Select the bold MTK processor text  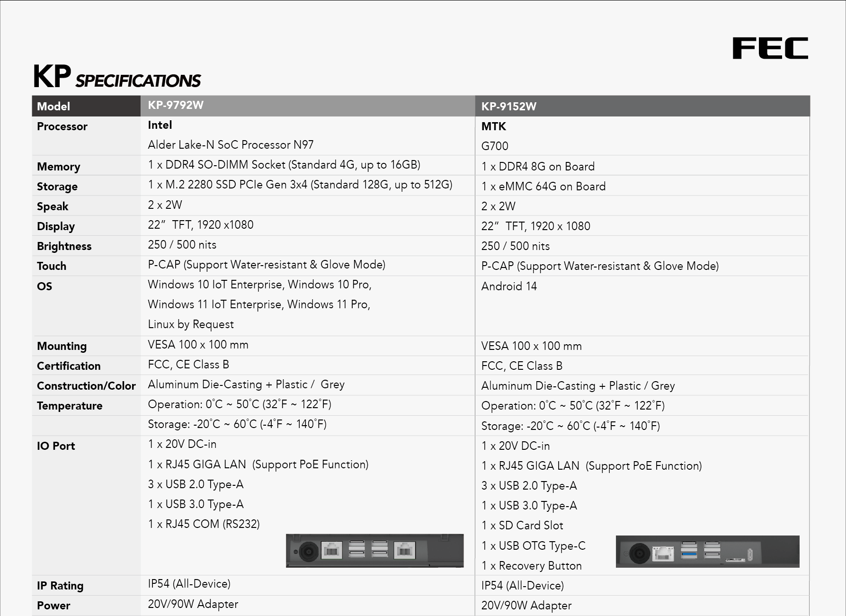[494, 126]
